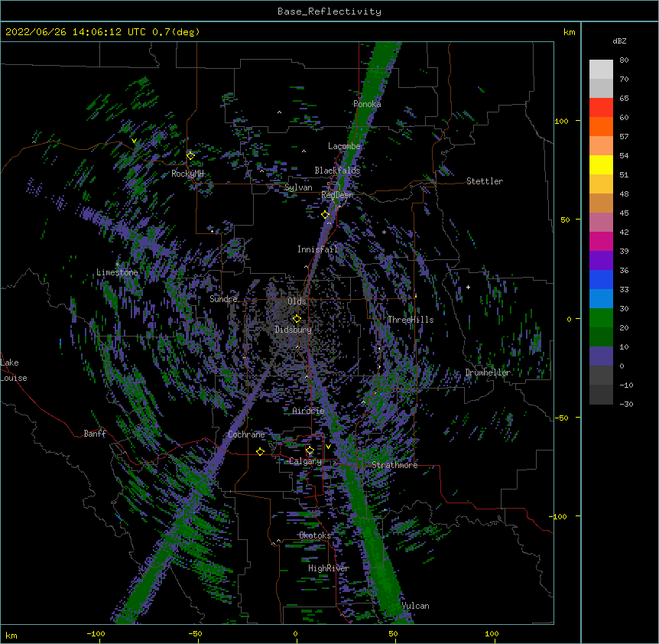Click the timestamp 2022/06/26 14:06:12 UTC
The width and height of the screenshot is (659, 644).
(76, 32)
